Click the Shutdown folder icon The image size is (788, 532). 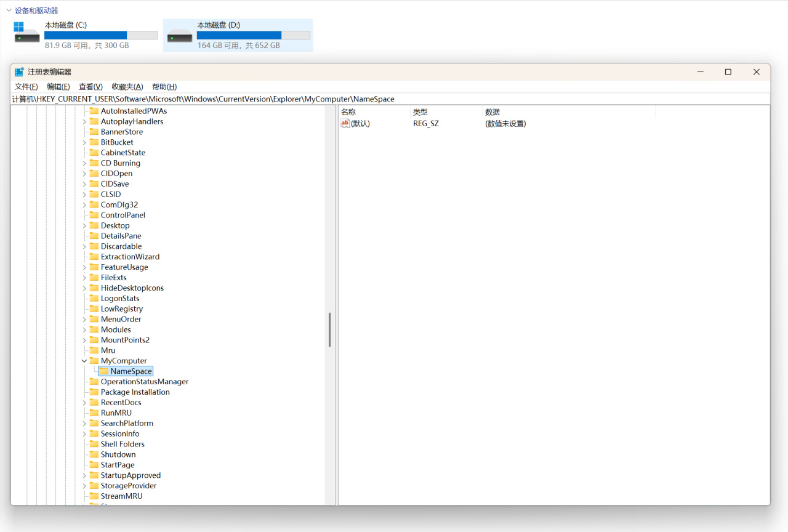(94, 454)
